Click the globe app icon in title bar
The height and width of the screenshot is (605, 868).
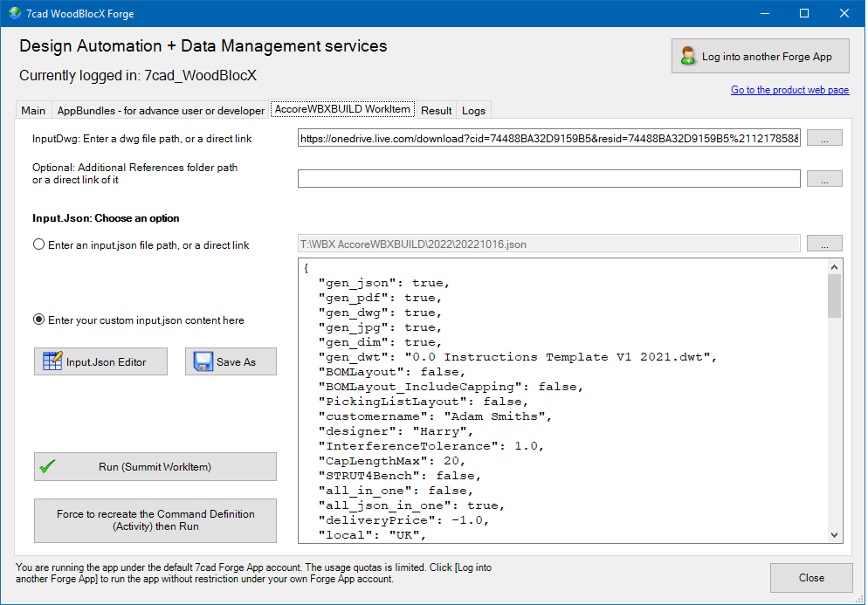[14, 13]
